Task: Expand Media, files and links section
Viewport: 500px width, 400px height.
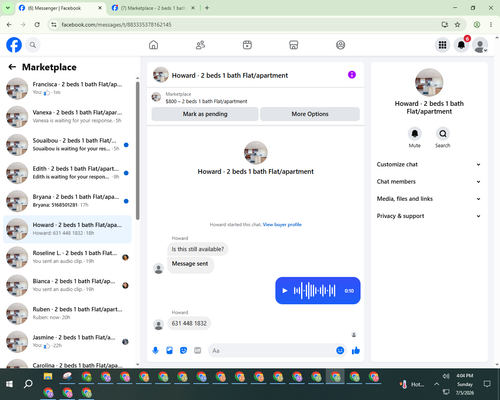Action: [429, 199]
